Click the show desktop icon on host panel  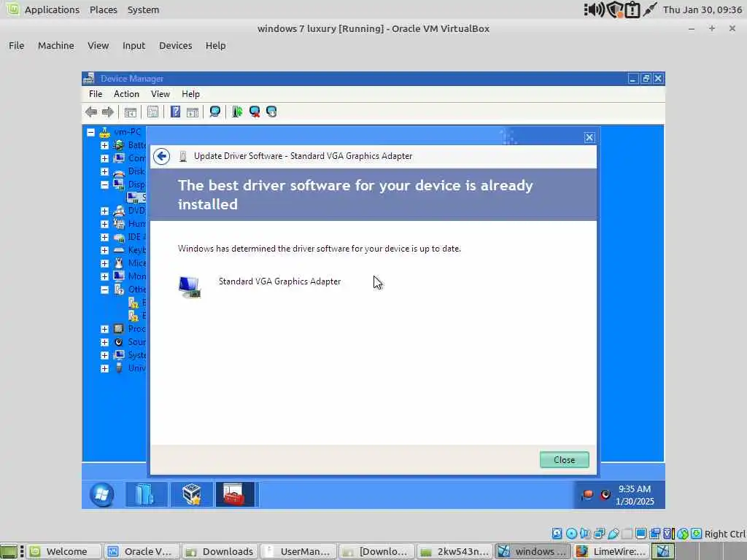[x=9, y=551]
